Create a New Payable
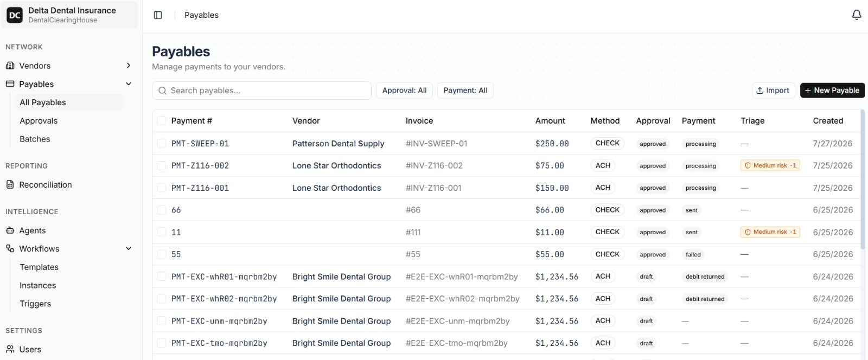This screenshot has height=360, width=868. pyautogui.click(x=832, y=91)
